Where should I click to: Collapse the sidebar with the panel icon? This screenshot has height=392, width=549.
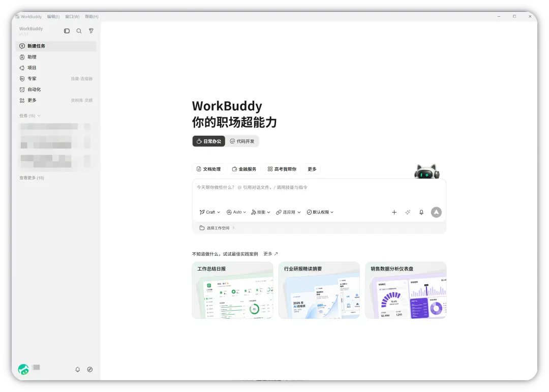click(x=67, y=31)
